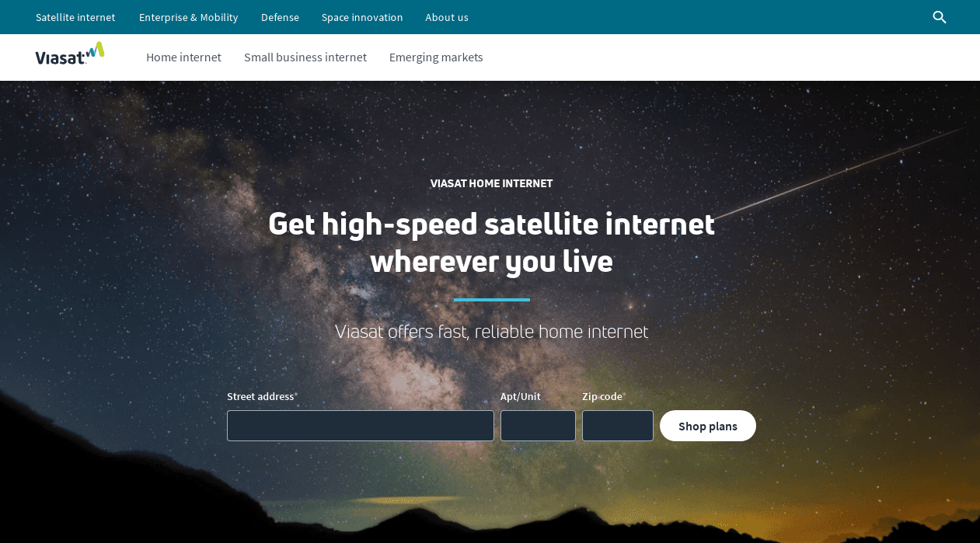Viewport: 980px width, 543px height.
Task: Click the Apt/Unit field label
Action: (x=521, y=396)
